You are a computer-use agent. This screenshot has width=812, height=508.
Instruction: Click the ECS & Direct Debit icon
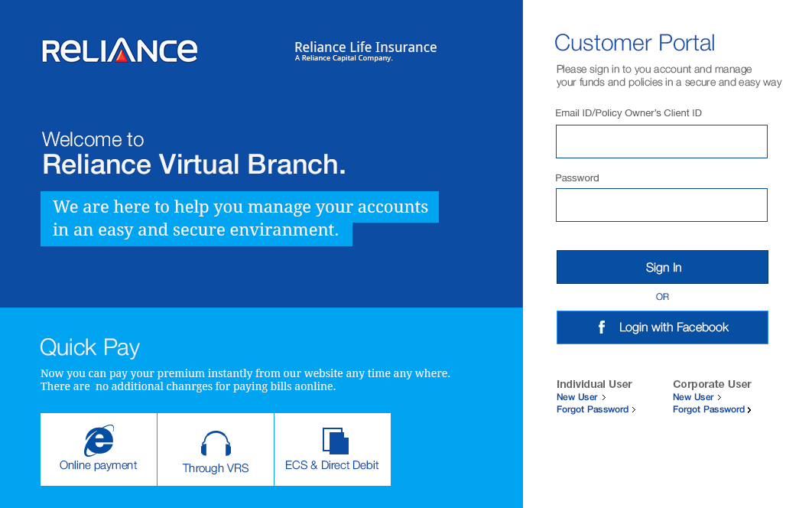pyautogui.click(x=335, y=441)
